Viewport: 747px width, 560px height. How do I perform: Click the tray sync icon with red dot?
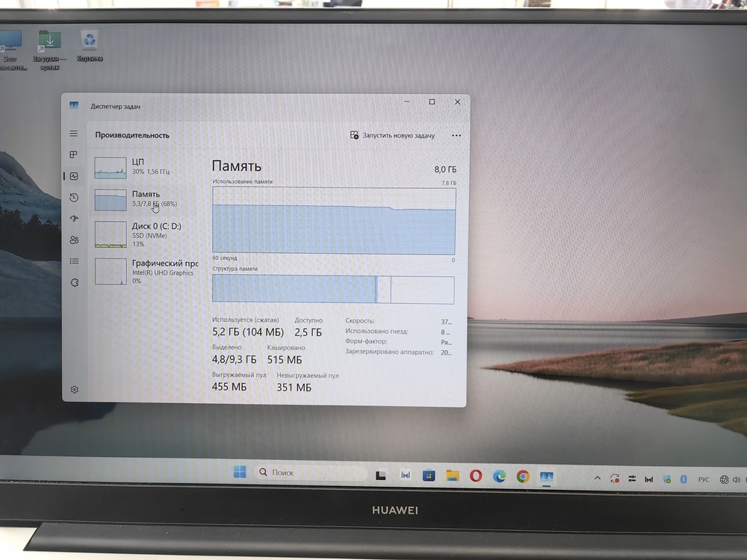tap(615, 479)
